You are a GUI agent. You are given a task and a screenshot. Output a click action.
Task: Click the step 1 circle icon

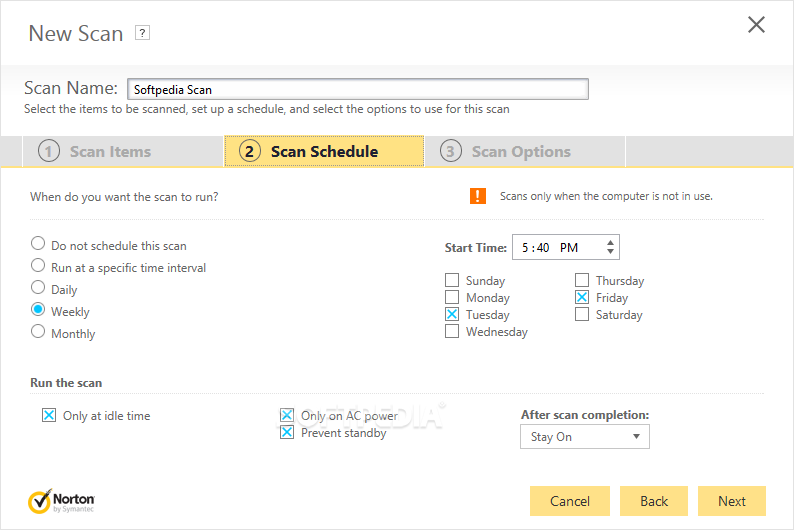click(49, 151)
